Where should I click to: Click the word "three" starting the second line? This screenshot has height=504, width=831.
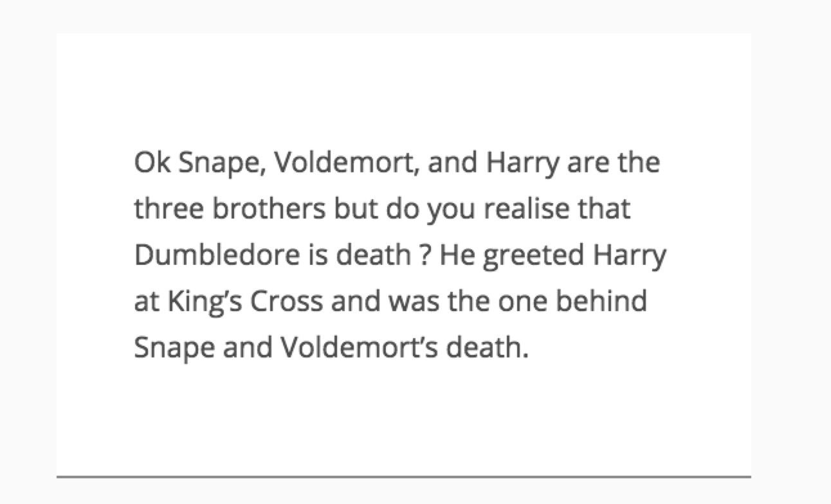point(170,209)
